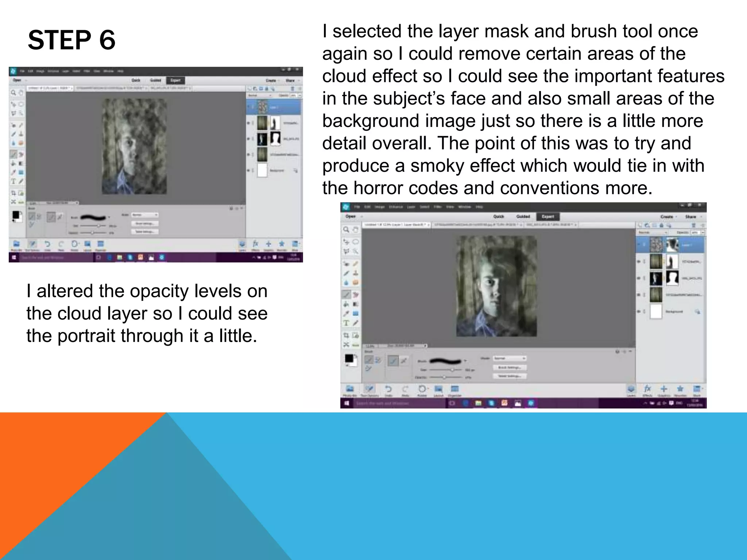Click brush Opacity slider handle in right screenshot
The width and height of the screenshot is (747, 560).
[x=444, y=377]
